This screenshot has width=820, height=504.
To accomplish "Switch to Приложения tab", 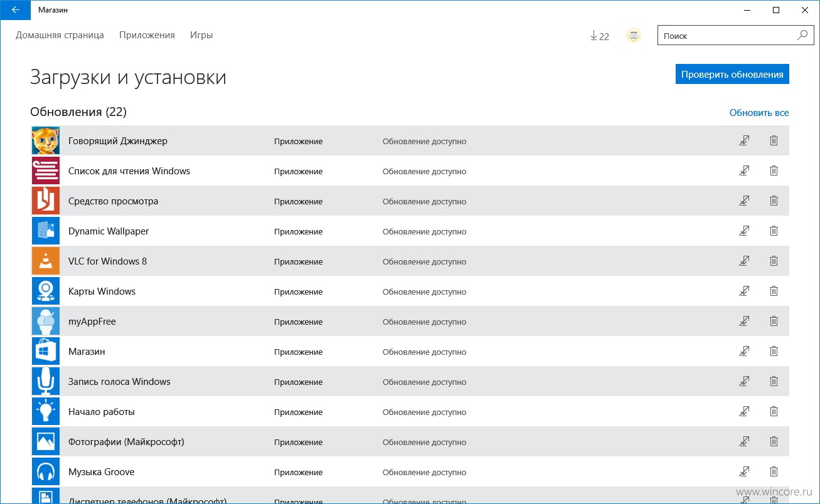I will [147, 36].
